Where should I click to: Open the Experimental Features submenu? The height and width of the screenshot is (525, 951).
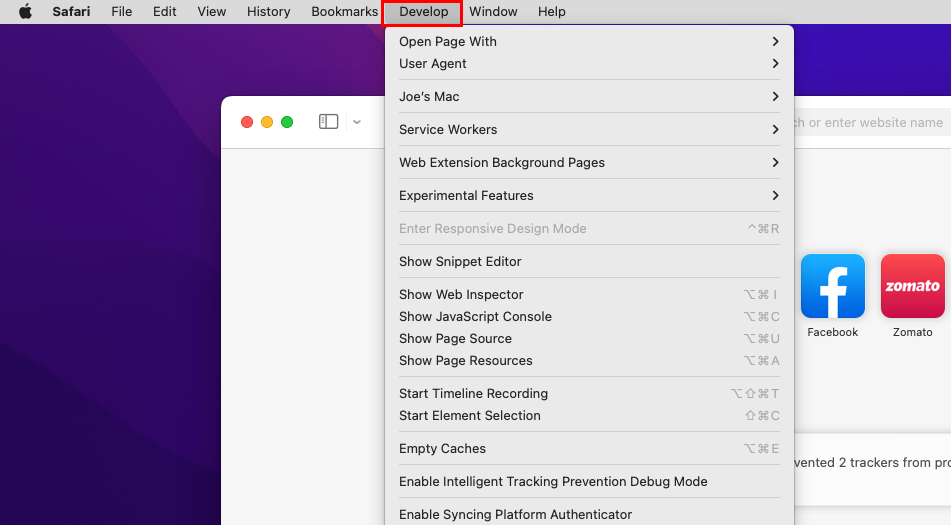(588, 196)
